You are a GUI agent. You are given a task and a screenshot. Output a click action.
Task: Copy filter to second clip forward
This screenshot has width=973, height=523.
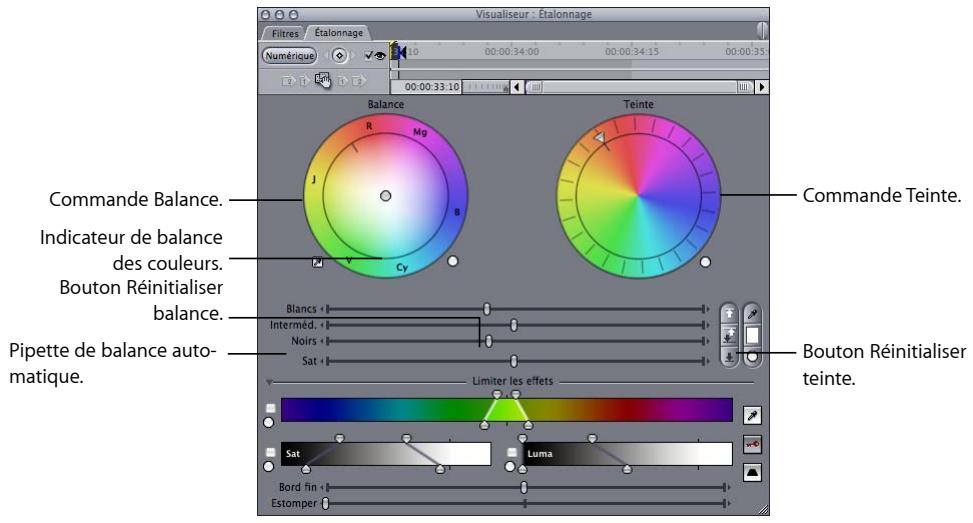[x=359, y=81]
